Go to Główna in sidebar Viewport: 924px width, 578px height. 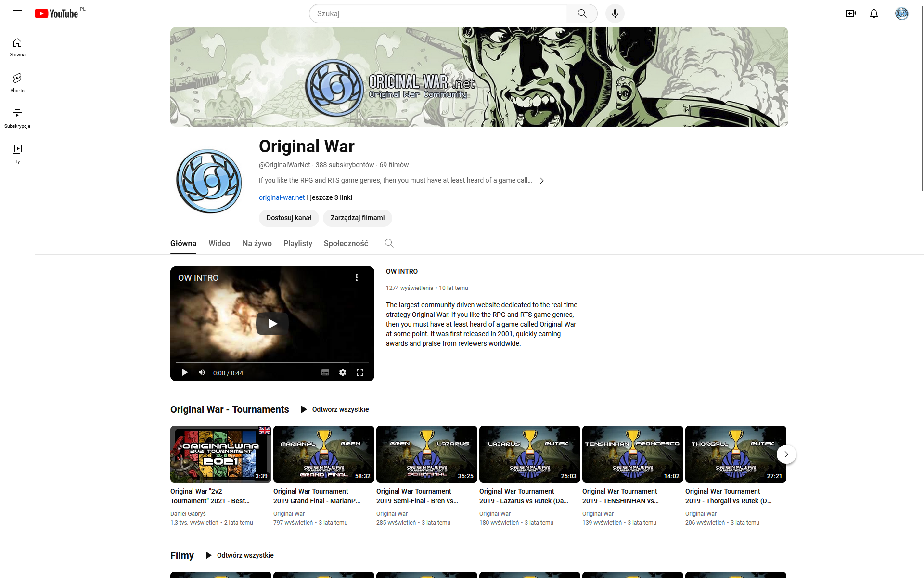click(x=17, y=47)
